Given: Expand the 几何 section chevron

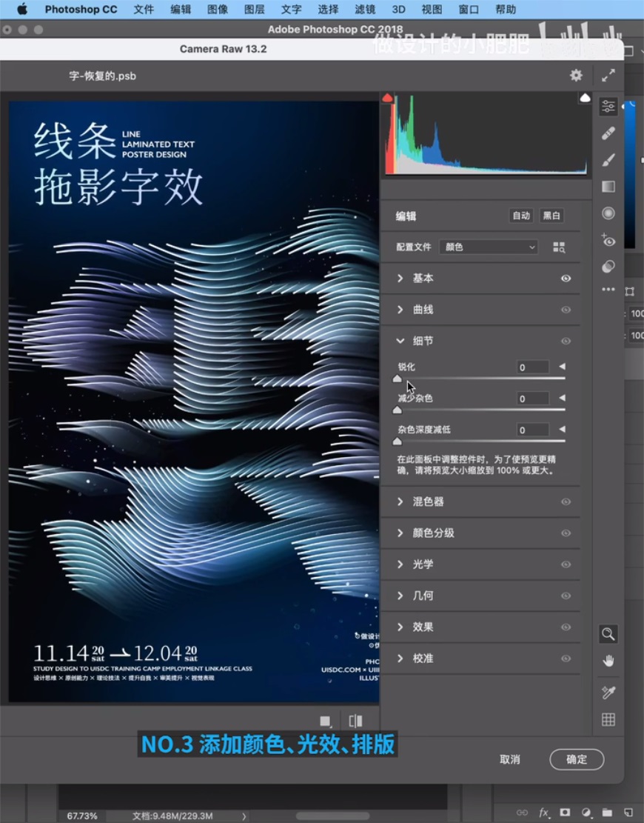Looking at the screenshot, I should click(400, 596).
